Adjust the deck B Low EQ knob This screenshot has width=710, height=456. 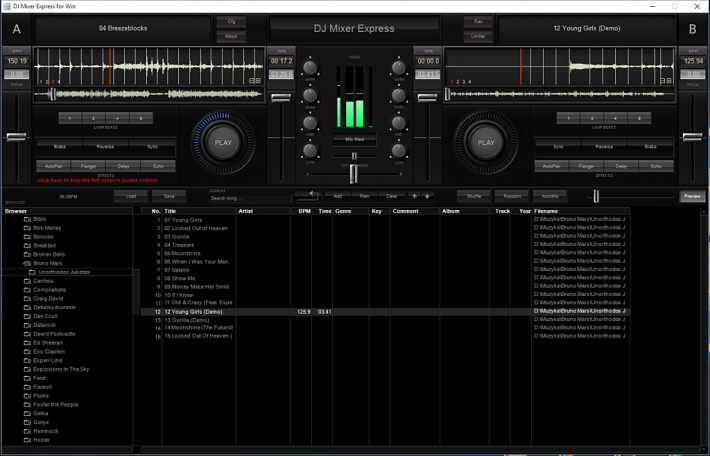(x=398, y=151)
